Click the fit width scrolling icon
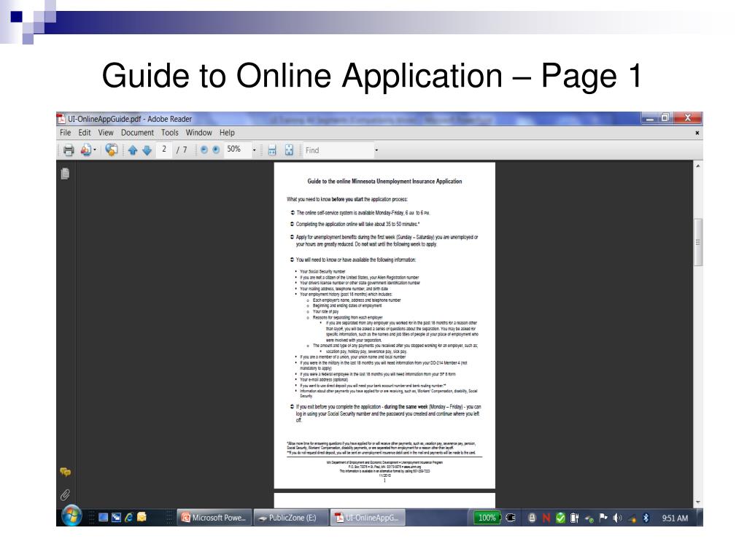747x560 pixels. [272, 150]
